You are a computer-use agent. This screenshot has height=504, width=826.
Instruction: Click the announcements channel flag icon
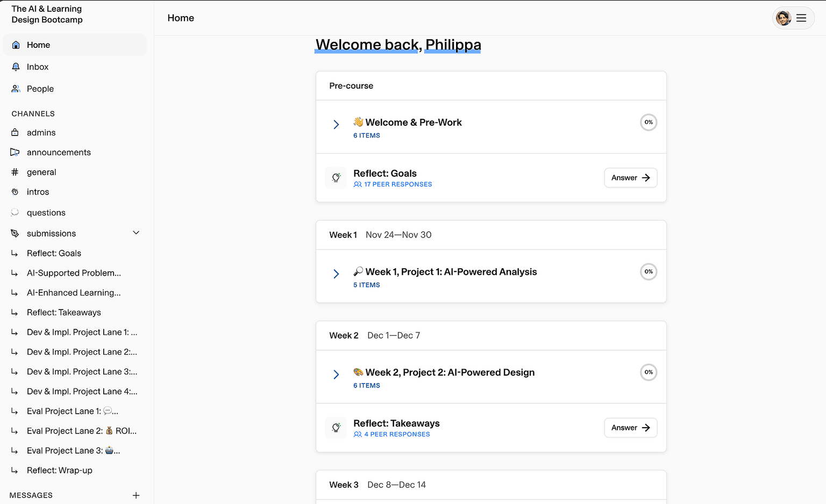tap(15, 153)
